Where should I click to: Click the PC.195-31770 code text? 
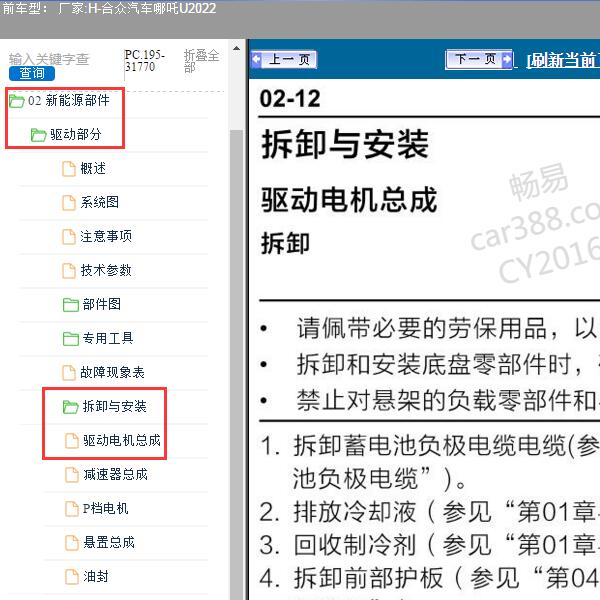pos(145,61)
